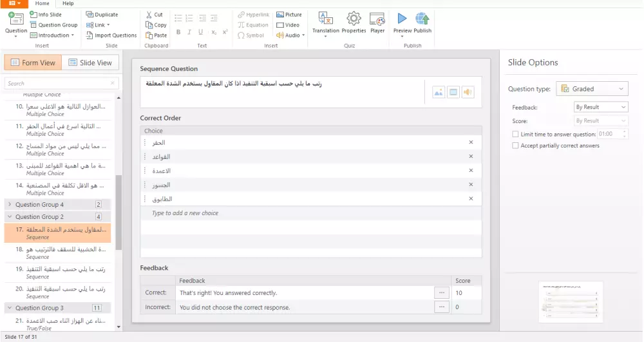Delete the choice الجسور
The height and width of the screenshot is (342, 644).
471,184
